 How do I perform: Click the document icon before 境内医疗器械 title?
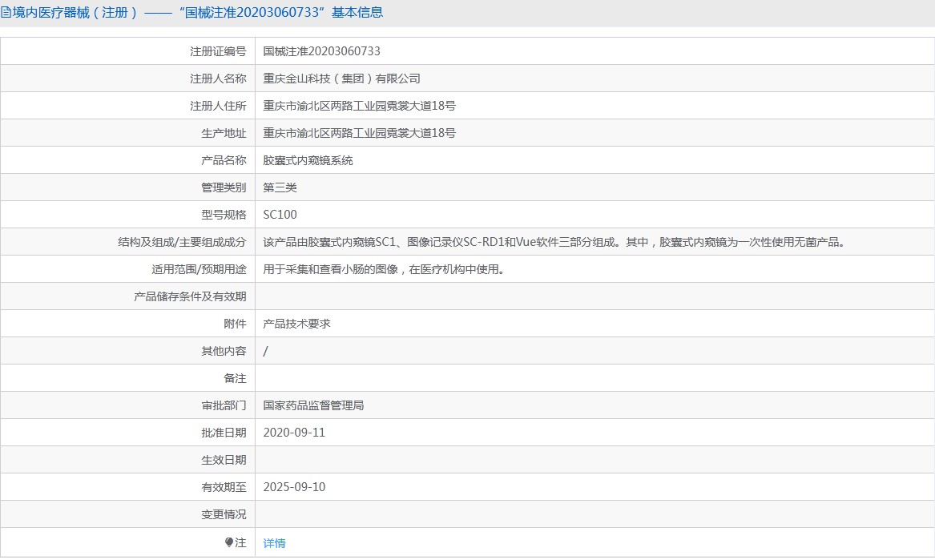click(x=5, y=13)
